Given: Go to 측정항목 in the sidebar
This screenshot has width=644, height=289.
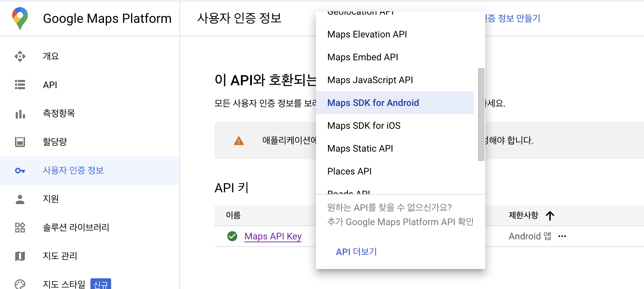Looking at the screenshot, I should click(x=90, y=113).
